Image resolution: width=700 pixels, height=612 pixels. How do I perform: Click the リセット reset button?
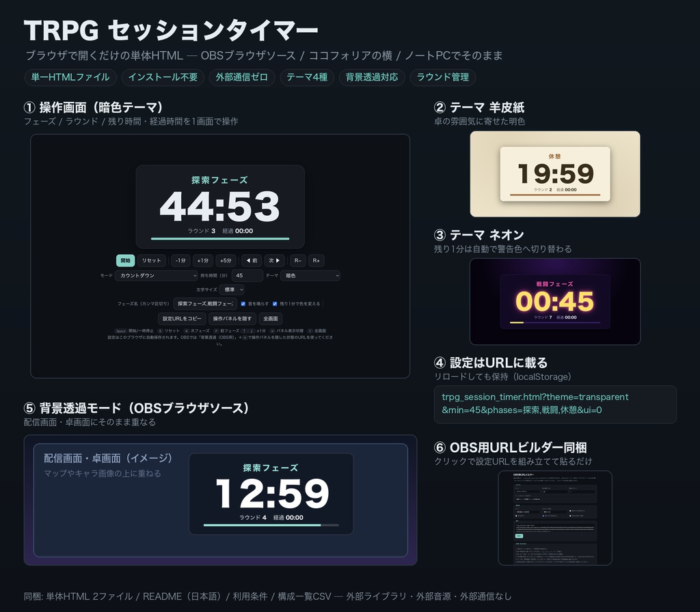[151, 260]
